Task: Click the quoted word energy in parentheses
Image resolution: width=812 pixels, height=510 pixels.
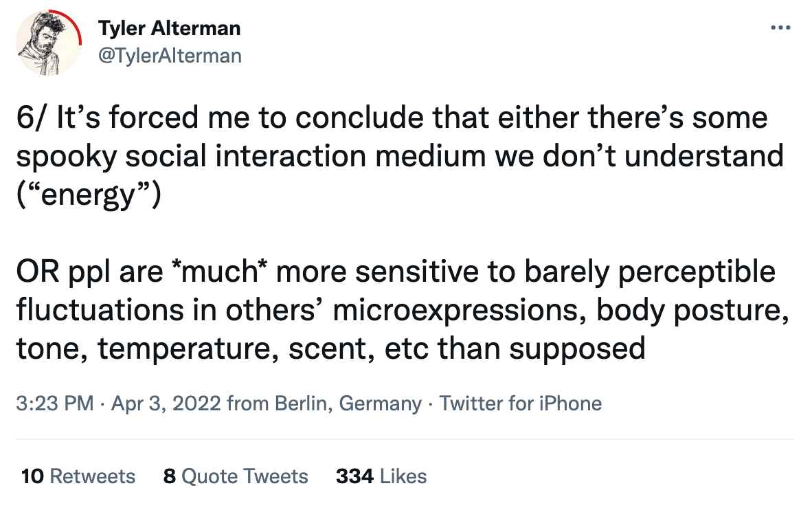Action: click(89, 196)
